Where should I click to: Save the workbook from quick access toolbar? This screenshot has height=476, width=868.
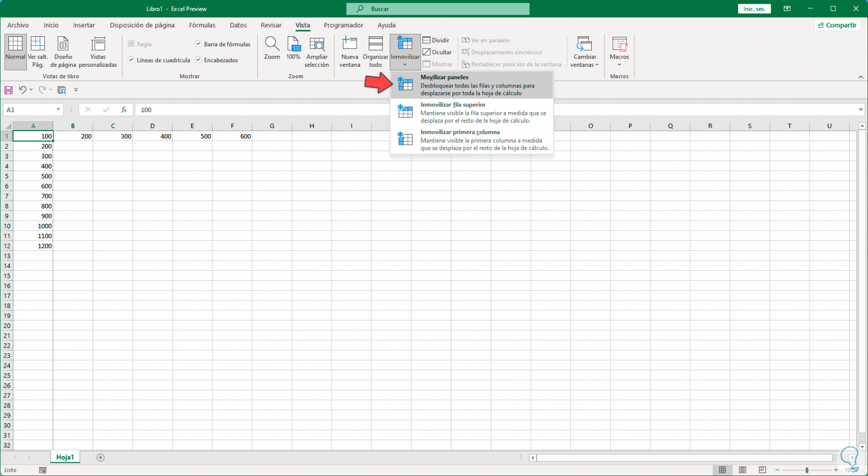coord(8,90)
